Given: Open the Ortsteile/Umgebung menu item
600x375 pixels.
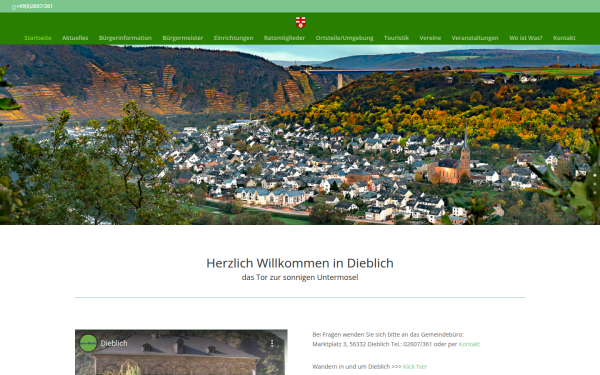Looking at the screenshot, I should pos(344,38).
